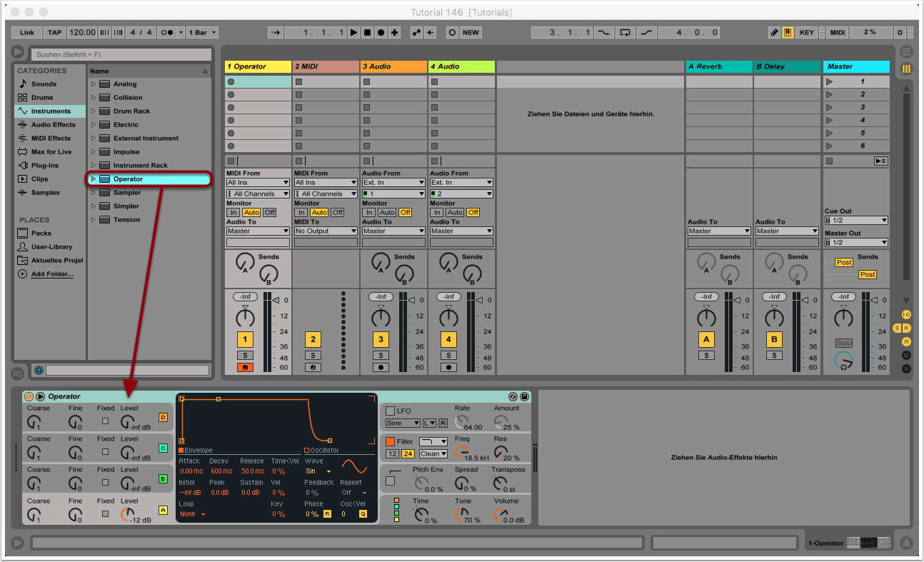Enable Fixed checkbox for oscillator A
Viewport: 924px width, 562px height.
point(106,513)
